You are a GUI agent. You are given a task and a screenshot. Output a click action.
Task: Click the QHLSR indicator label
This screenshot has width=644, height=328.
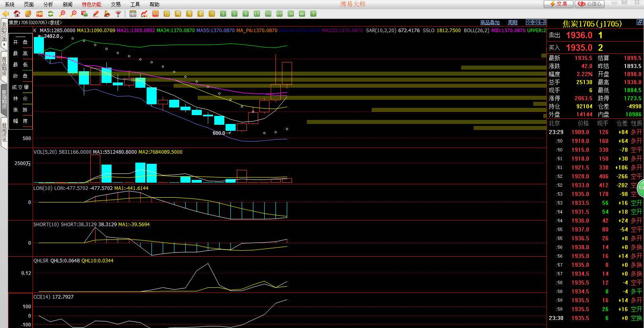41,260
